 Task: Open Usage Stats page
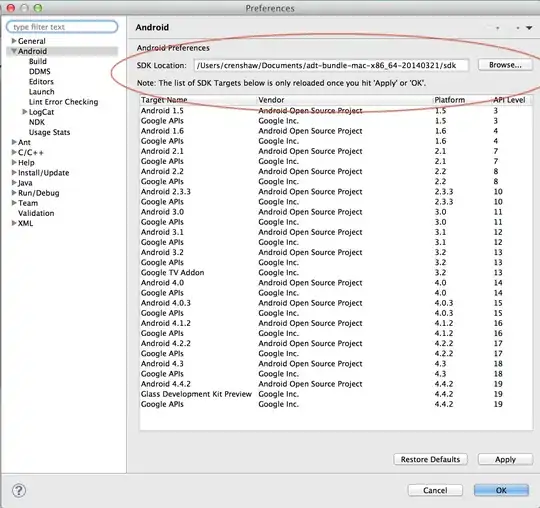50,132
